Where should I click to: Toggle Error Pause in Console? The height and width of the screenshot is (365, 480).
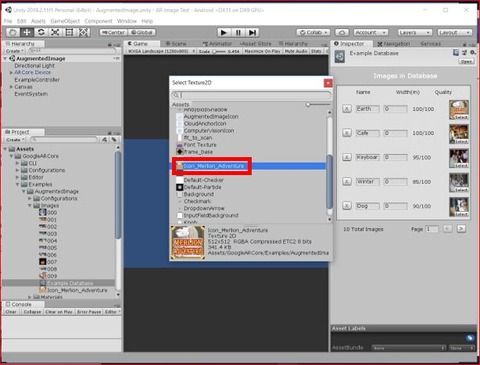(x=89, y=312)
